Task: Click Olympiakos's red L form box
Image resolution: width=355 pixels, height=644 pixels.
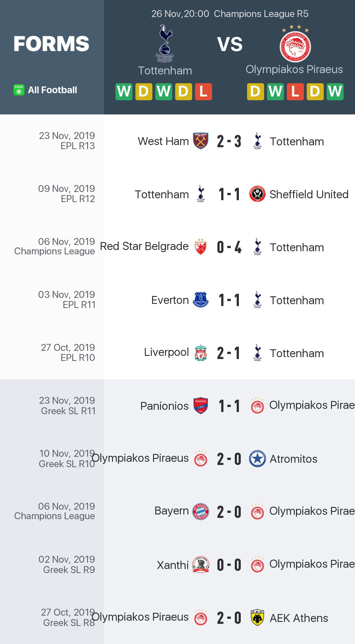Action: 295,92
